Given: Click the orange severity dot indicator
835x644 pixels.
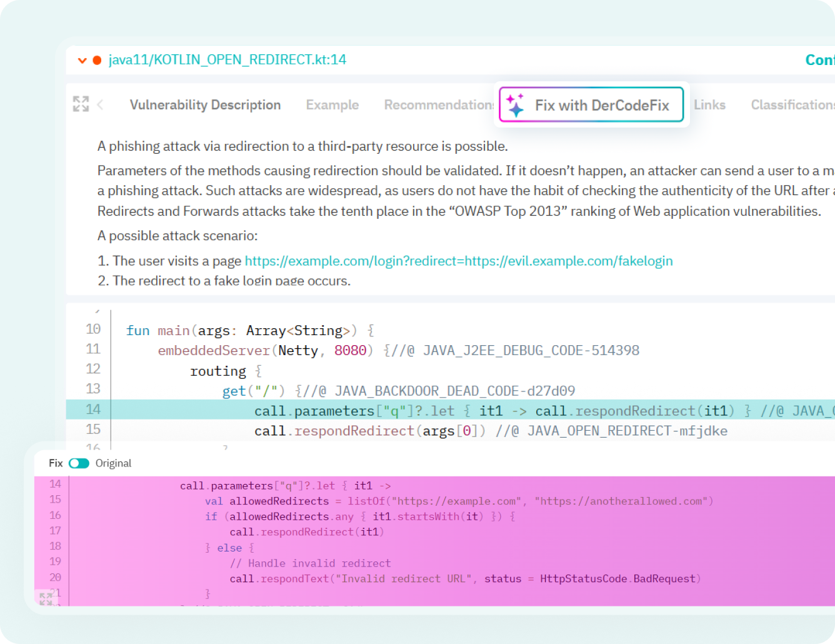Looking at the screenshot, I should pos(97,61).
